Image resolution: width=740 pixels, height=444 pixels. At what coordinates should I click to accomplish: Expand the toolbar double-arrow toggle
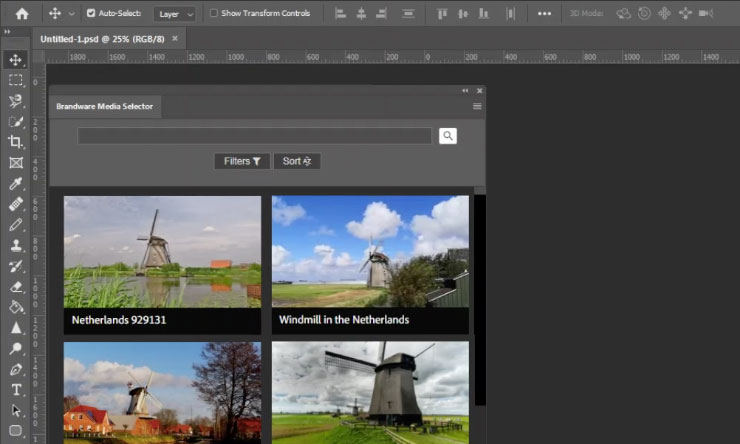[7, 32]
